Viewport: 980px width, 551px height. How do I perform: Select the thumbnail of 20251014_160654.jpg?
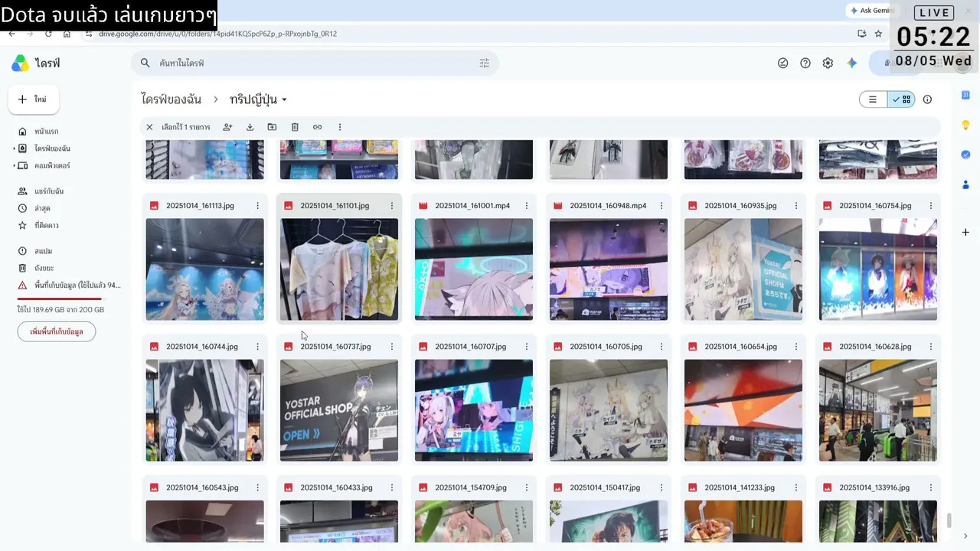click(x=743, y=410)
